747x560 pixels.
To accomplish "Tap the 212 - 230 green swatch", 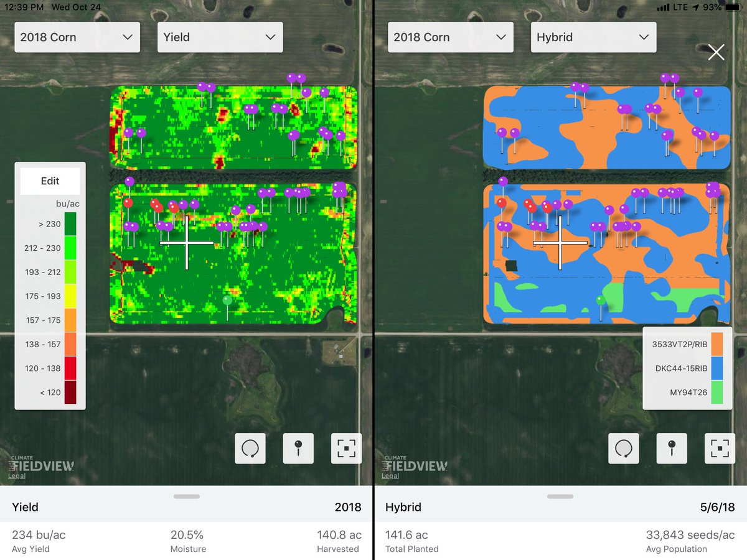I will (70, 248).
